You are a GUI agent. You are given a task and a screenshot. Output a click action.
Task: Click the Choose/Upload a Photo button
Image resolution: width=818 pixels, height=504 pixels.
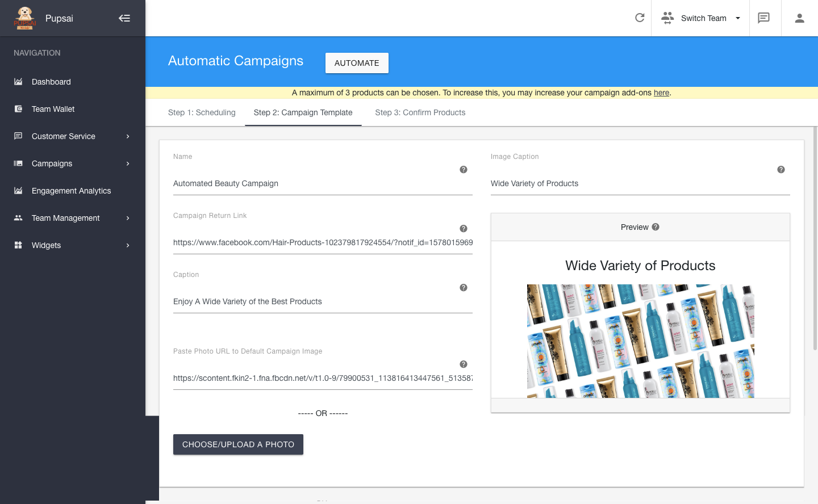(x=238, y=444)
